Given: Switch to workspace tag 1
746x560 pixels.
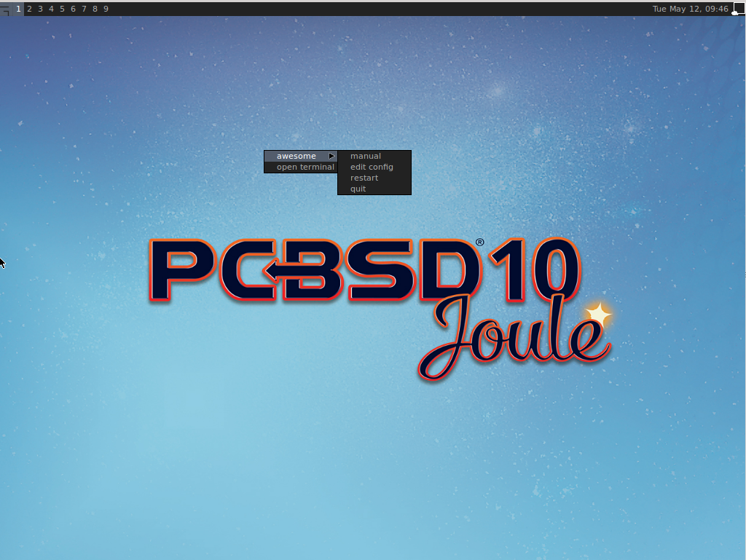Looking at the screenshot, I should click(x=18, y=9).
